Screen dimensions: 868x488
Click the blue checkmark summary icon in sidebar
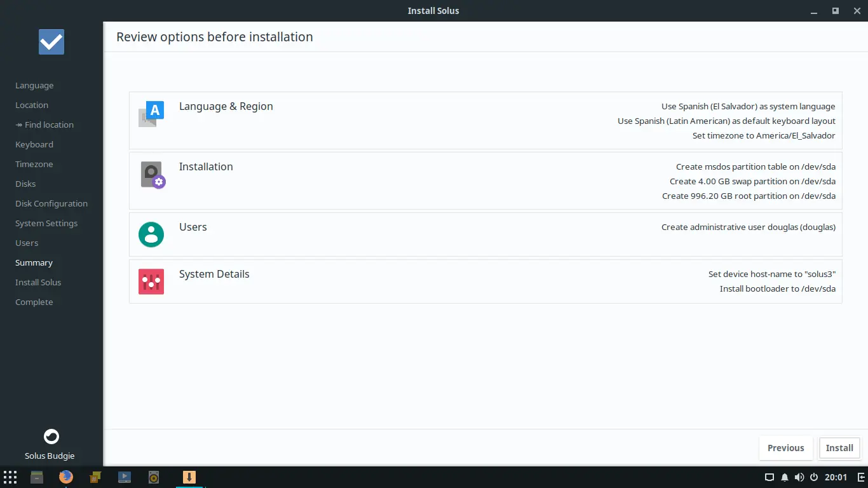51,42
